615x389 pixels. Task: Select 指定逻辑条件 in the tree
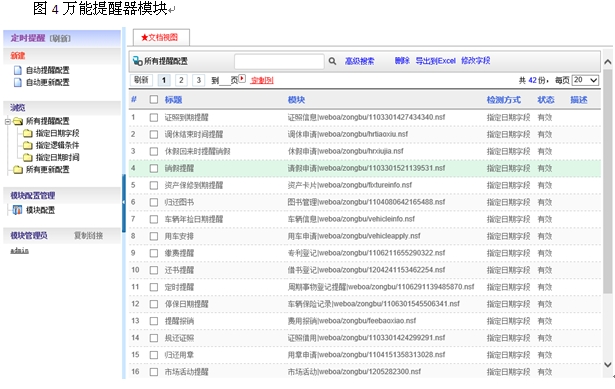(58, 145)
